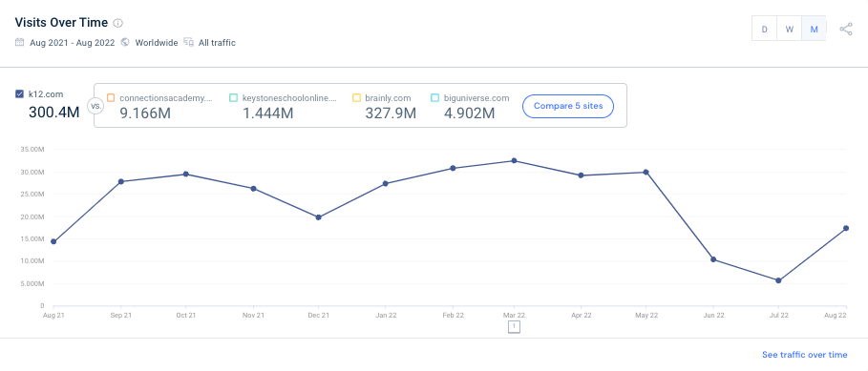
Task: Click the globe icon beside Worldwide
Action: (x=125, y=42)
